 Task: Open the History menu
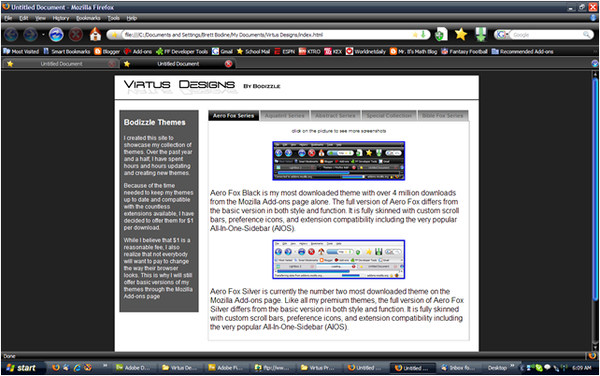[x=61, y=18]
